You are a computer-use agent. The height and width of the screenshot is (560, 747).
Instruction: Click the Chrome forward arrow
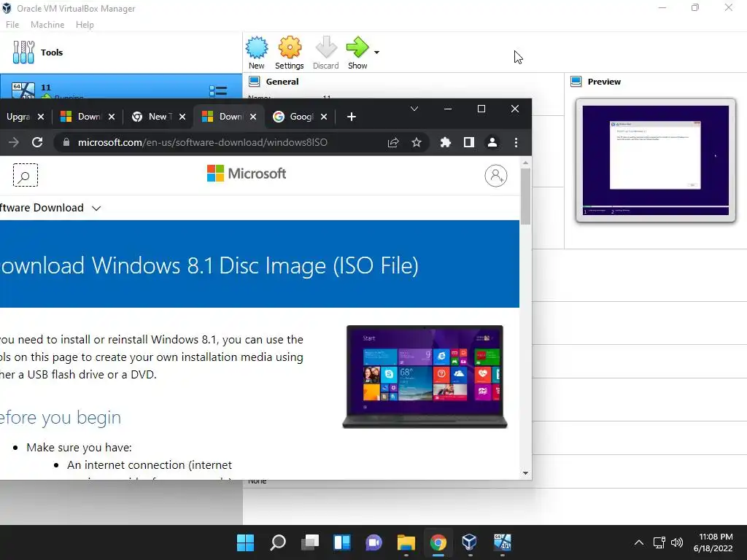point(14,142)
